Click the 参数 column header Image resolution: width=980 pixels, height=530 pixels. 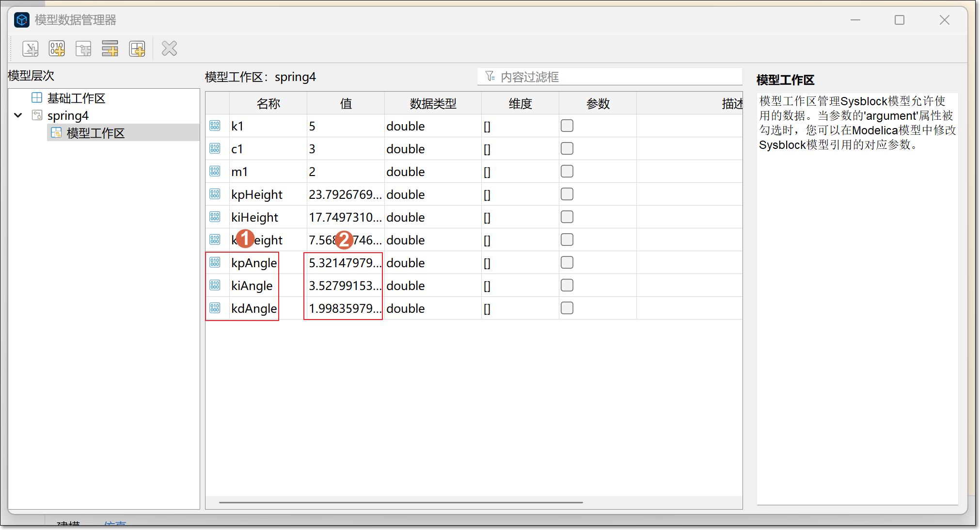pyautogui.click(x=598, y=103)
